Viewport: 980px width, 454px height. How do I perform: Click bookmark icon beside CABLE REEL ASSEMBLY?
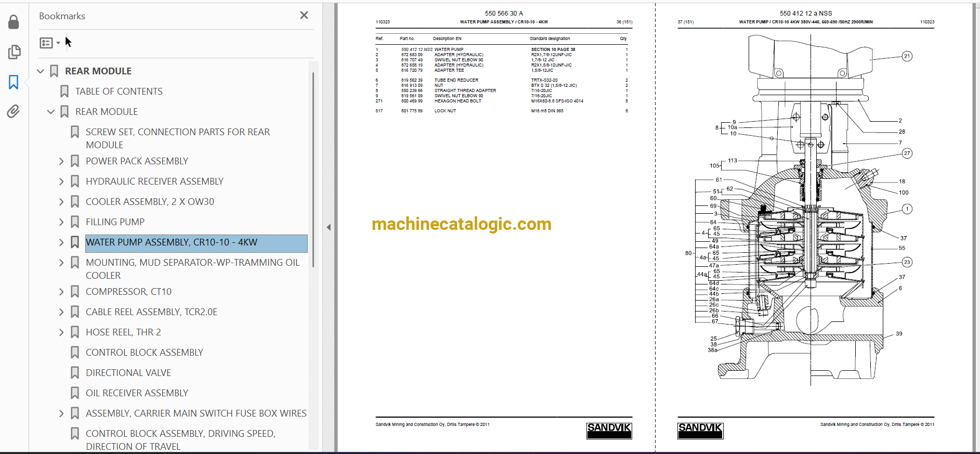(75, 312)
